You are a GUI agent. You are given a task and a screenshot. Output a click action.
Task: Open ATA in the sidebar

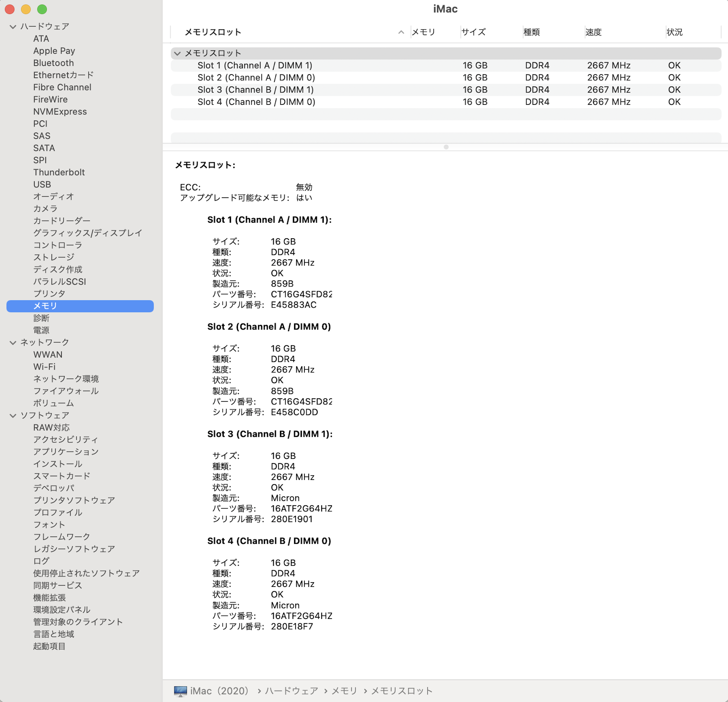point(41,39)
